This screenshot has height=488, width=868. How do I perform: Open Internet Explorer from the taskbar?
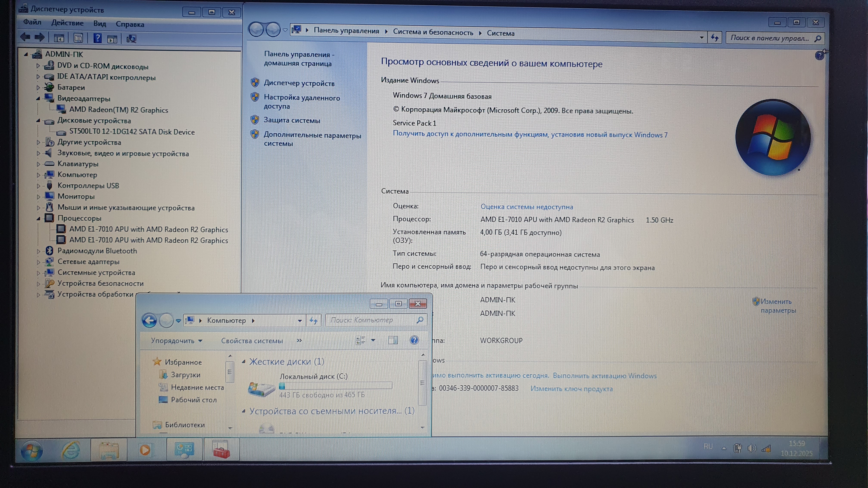coord(71,450)
